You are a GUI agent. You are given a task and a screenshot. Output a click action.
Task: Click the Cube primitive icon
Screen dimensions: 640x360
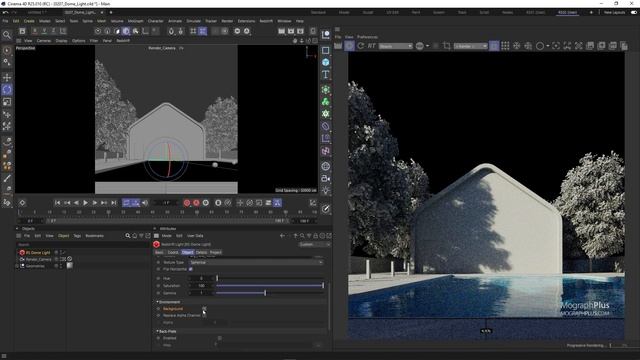pyautogui.click(x=325, y=62)
